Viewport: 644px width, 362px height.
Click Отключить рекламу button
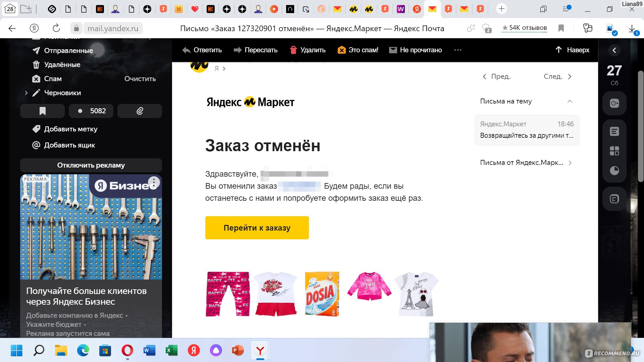[x=91, y=165]
